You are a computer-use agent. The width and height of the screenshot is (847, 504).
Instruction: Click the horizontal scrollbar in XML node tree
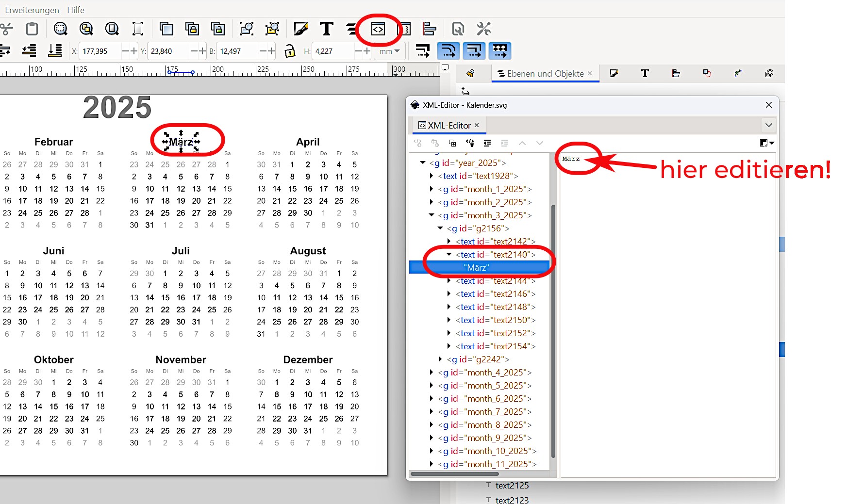pos(454,474)
